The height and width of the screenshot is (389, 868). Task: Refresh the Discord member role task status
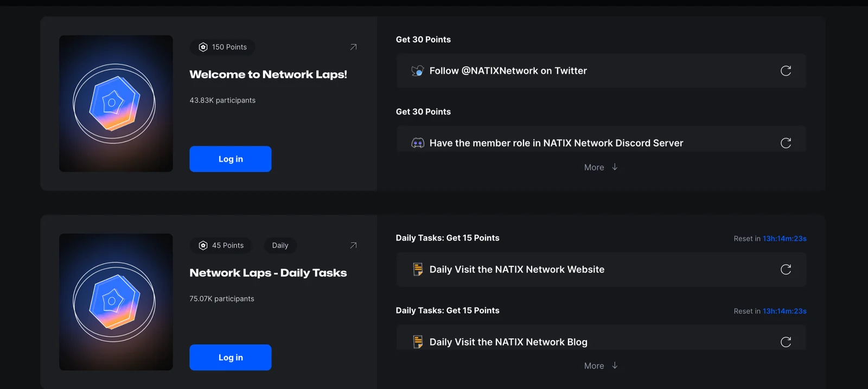click(x=786, y=143)
